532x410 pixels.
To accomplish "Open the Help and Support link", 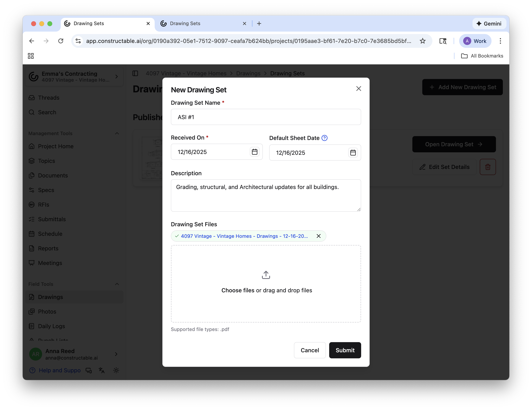I will (55, 370).
